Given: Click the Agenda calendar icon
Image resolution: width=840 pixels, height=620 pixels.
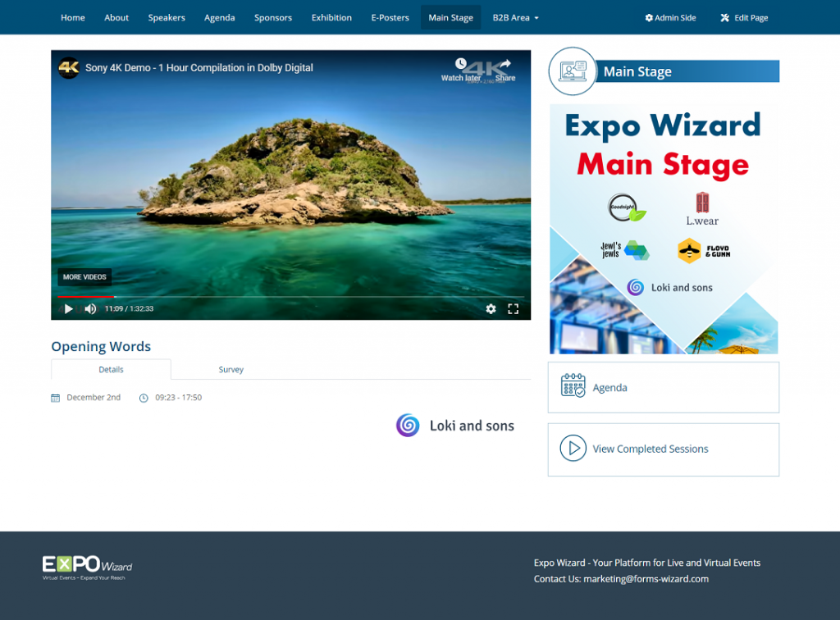Looking at the screenshot, I should pos(573,386).
